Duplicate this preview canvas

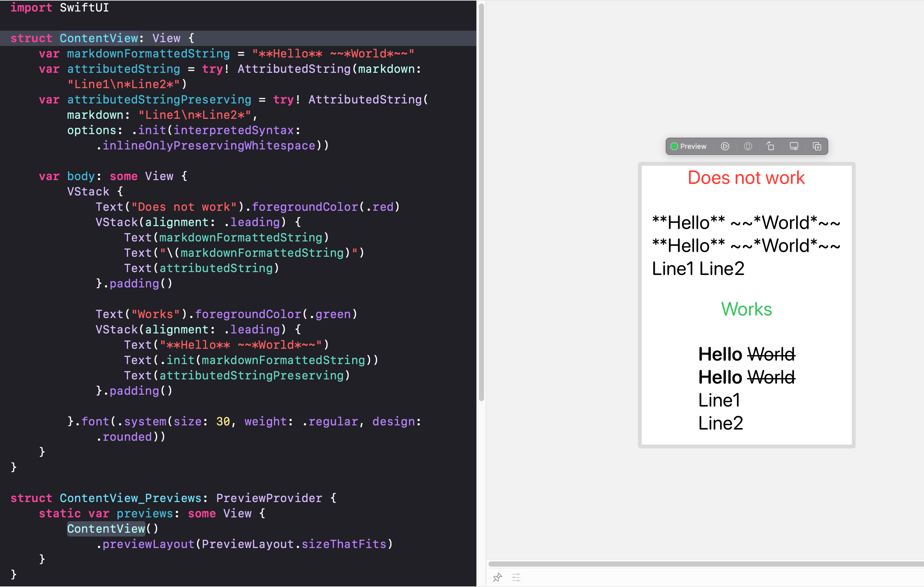click(816, 146)
